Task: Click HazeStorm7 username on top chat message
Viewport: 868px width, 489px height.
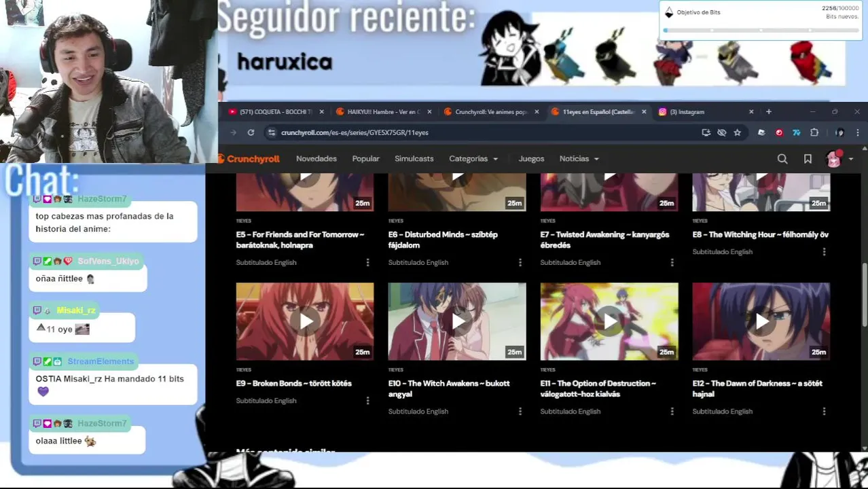Action: click(102, 199)
